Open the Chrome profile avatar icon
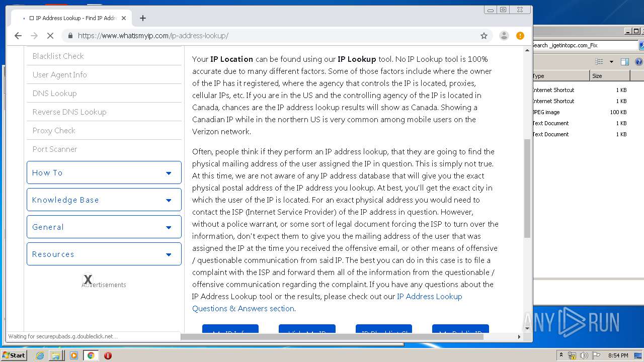644x362 pixels. [504, 36]
